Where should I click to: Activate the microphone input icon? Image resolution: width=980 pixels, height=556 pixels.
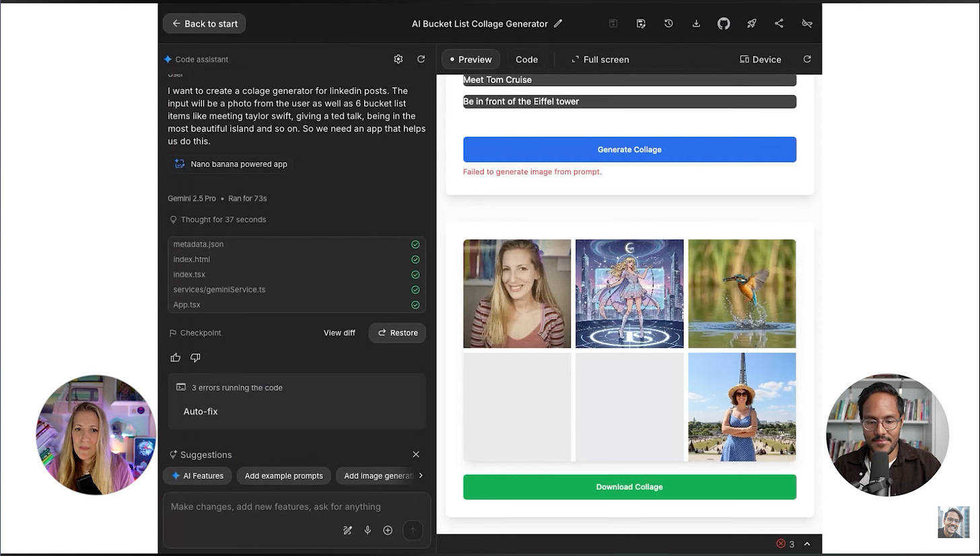[x=367, y=530]
